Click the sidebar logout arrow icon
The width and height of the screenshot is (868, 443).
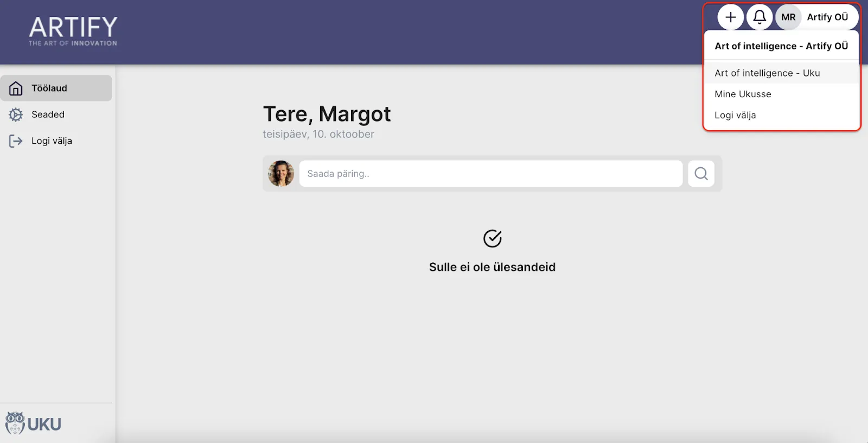pos(16,141)
